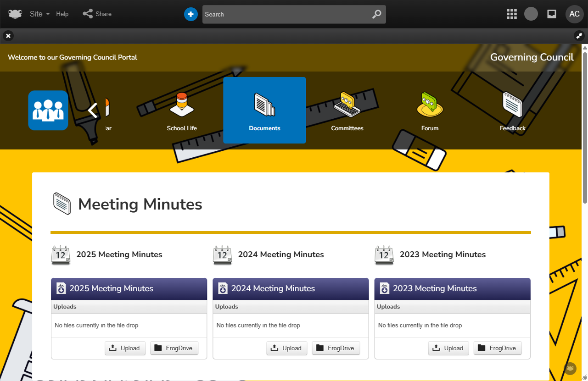
Task: Open the AC user profile menu
Action: point(574,14)
